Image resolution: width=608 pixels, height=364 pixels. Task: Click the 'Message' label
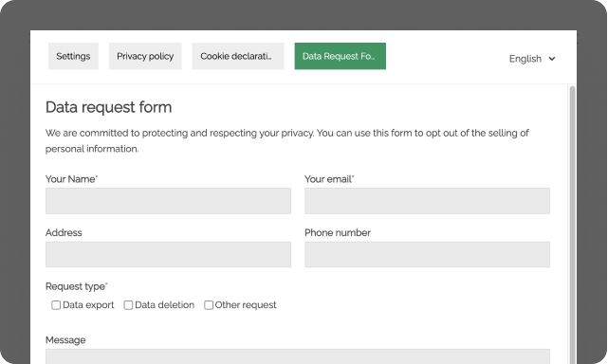(65, 340)
